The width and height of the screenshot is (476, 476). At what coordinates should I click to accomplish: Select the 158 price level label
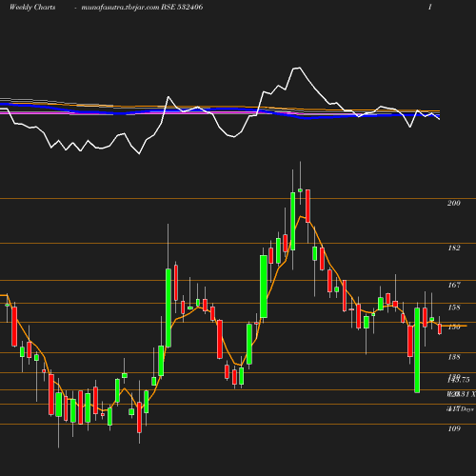(454, 307)
